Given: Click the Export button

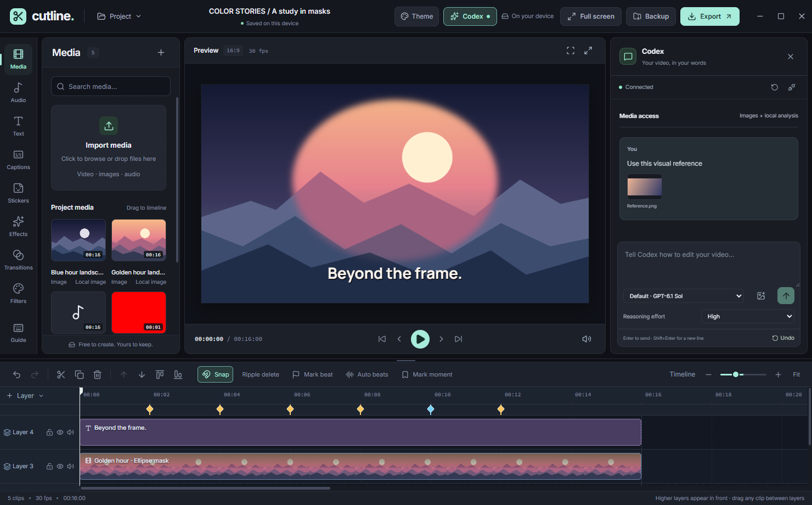Looking at the screenshot, I should tap(710, 16).
